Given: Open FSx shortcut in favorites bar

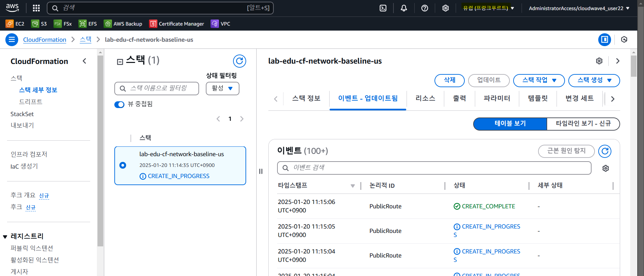Looking at the screenshot, I should [63, 24].
